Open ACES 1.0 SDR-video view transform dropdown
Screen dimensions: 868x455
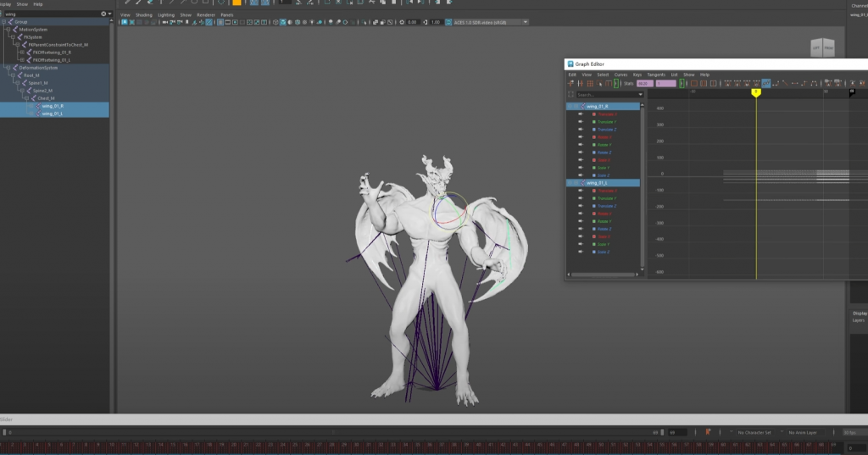coord(491,22)
